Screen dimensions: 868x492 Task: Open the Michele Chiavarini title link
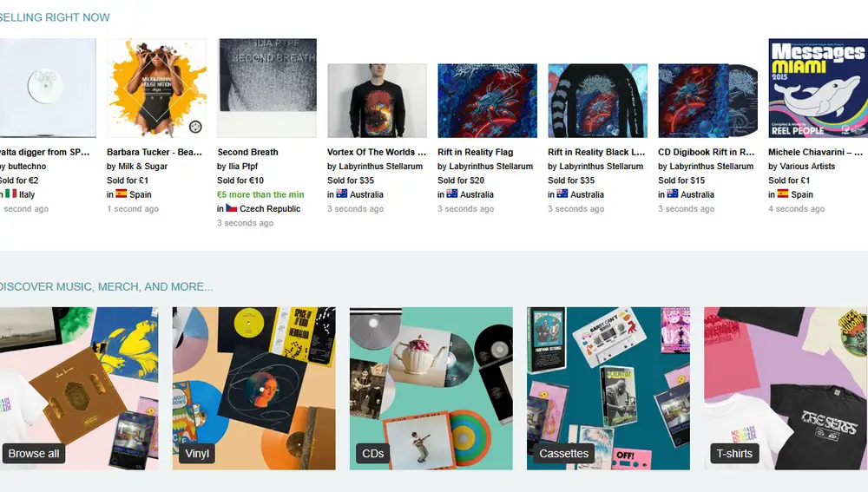pos(815,152)
